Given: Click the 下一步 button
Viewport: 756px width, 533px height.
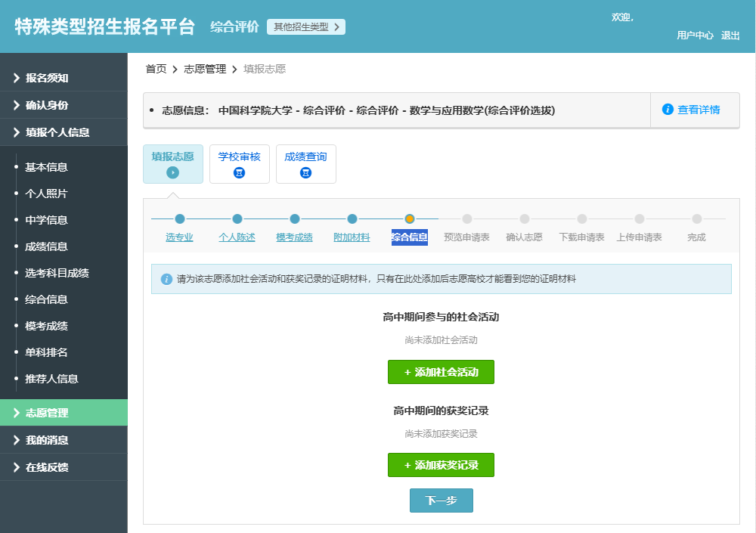Looking at the screenshot, I should pyautogui.click(x=441, y=500).
